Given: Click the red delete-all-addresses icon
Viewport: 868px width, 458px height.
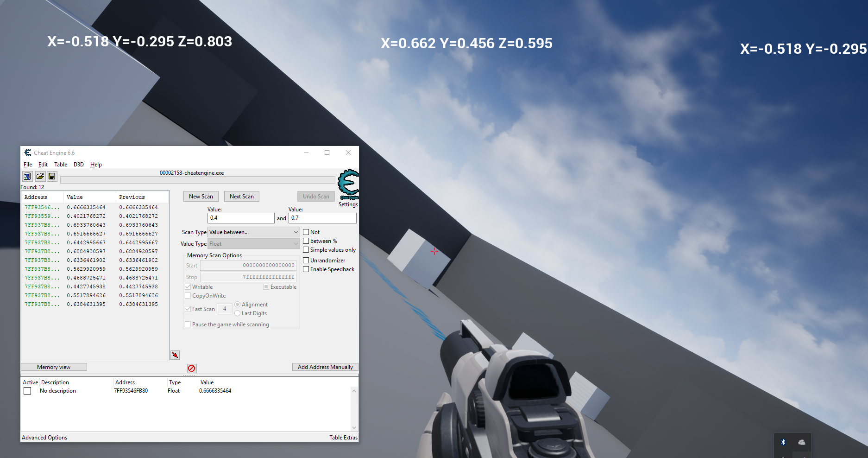Looking at the screenshot, I should [192, 368].
